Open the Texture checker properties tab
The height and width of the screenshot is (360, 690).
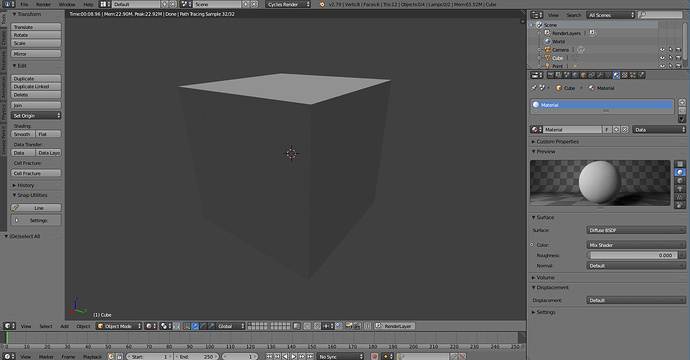coord(624,75)
